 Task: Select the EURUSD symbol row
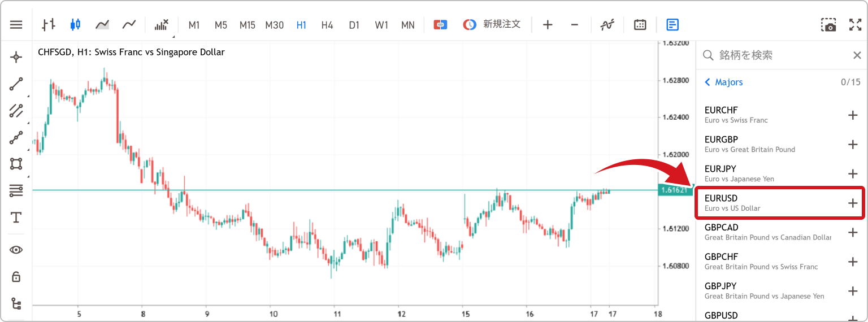click(782, 203)
